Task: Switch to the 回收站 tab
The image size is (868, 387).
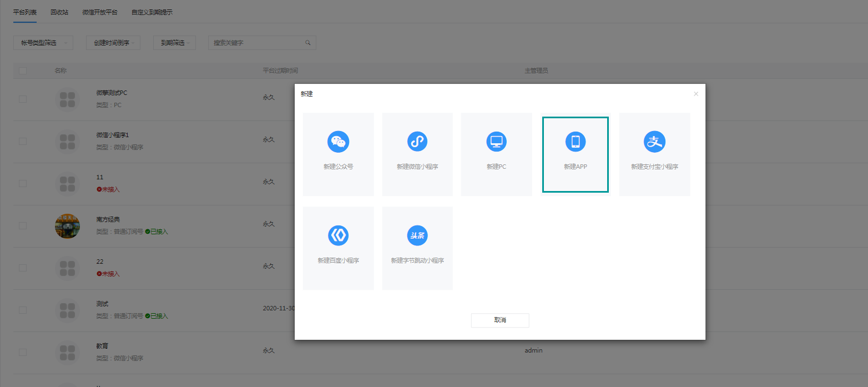Action: (x=59, y=12)
